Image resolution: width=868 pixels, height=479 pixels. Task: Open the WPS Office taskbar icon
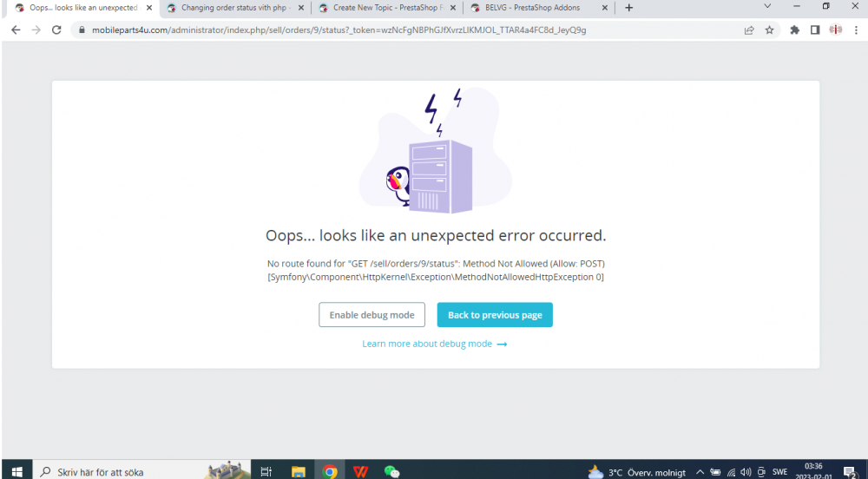tap(361, 472)
